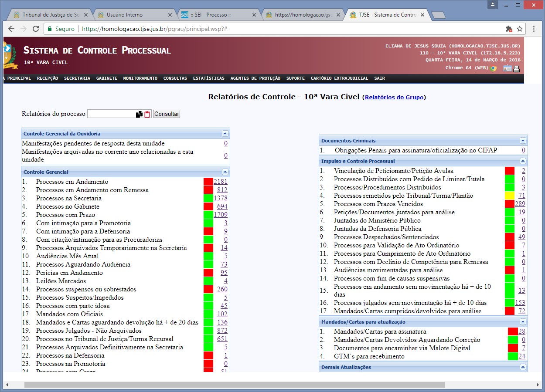The height and width of the screenshot is (392, 545).
Task: Collapse the Controle Gerencial panel
Action: [225, 172]
